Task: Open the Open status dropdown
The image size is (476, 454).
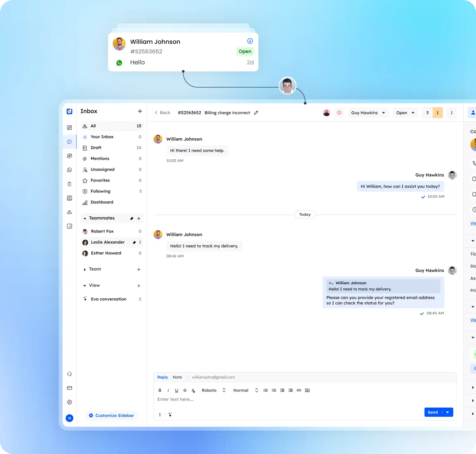Action: pos(406,113)
